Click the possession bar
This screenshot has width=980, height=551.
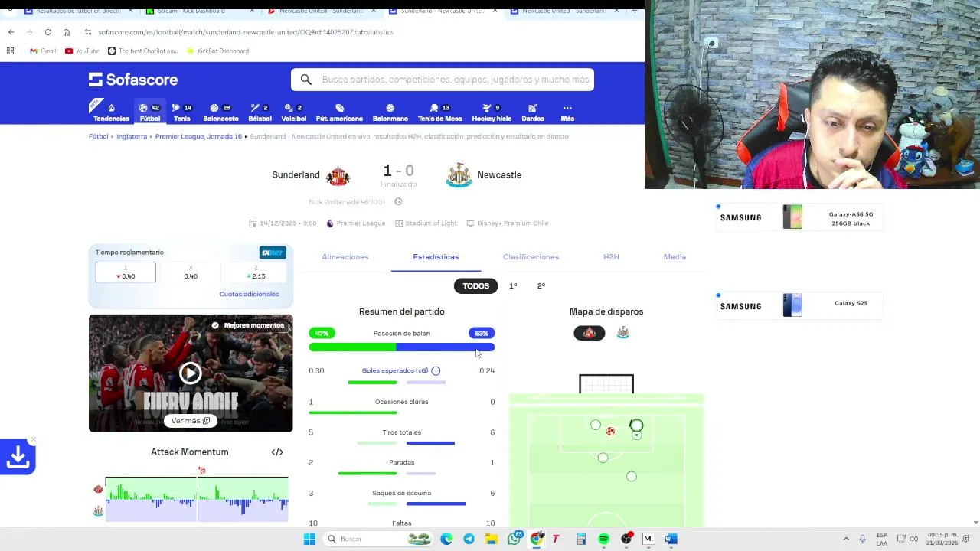[x=402, y=348]
